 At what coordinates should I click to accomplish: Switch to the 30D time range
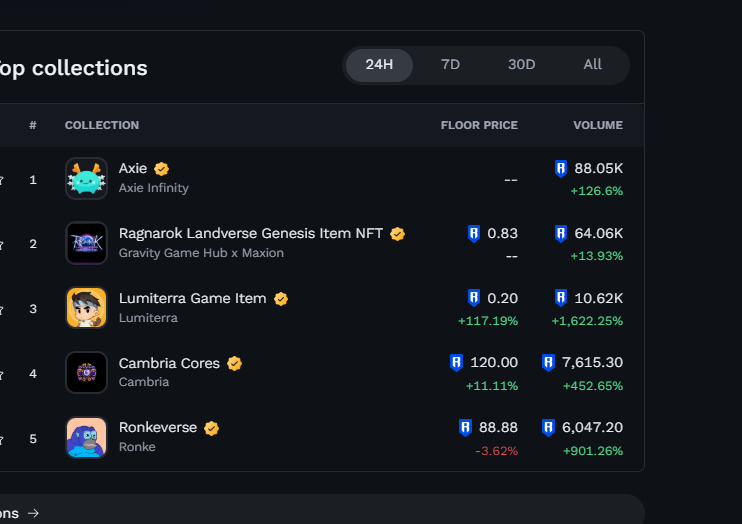pyautogui.click(x=521, y=65)
